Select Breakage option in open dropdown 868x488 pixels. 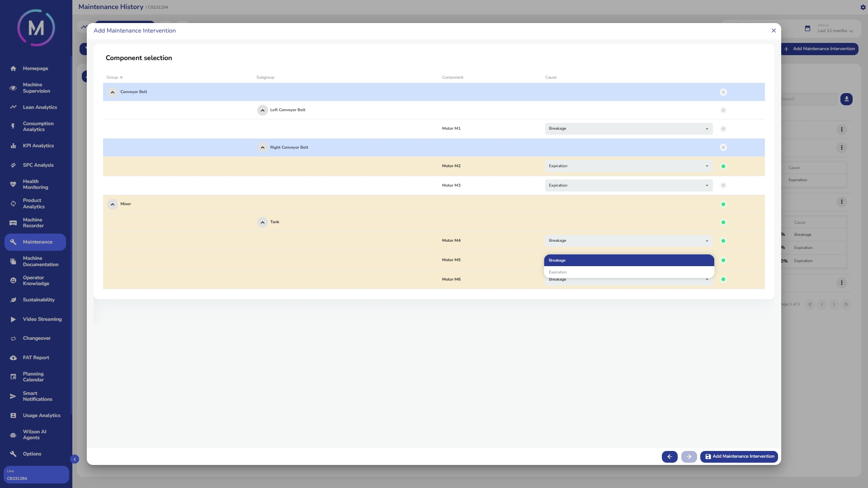pos(628,260)
